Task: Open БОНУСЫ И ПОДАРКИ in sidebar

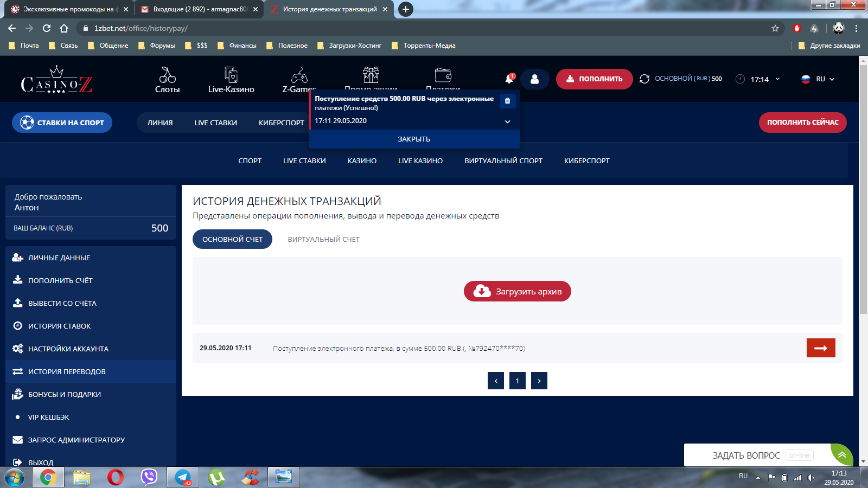Action: 91,394
